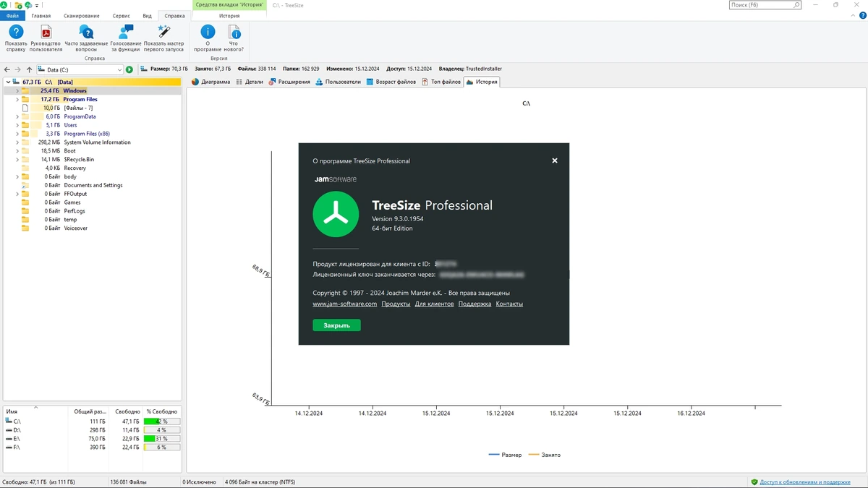Click the Documents and Settings shortcut icon
This screenshot has width=868, height=488.
point(25,185)
